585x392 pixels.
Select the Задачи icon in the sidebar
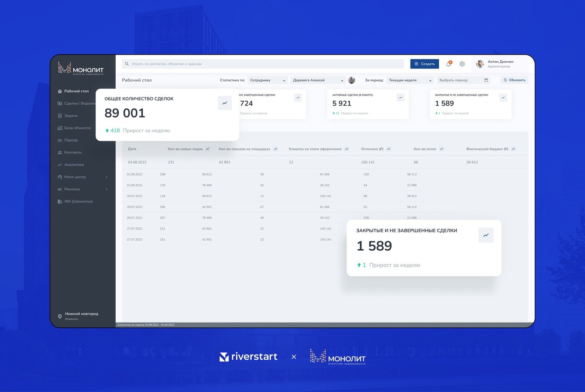point(60,116)
